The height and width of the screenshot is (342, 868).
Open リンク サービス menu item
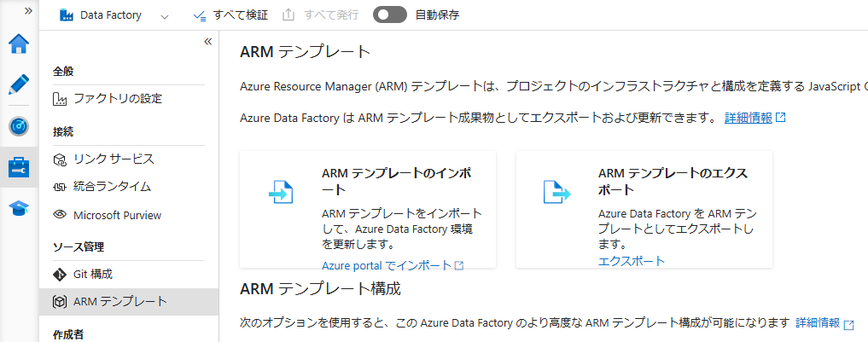(128, 159)
